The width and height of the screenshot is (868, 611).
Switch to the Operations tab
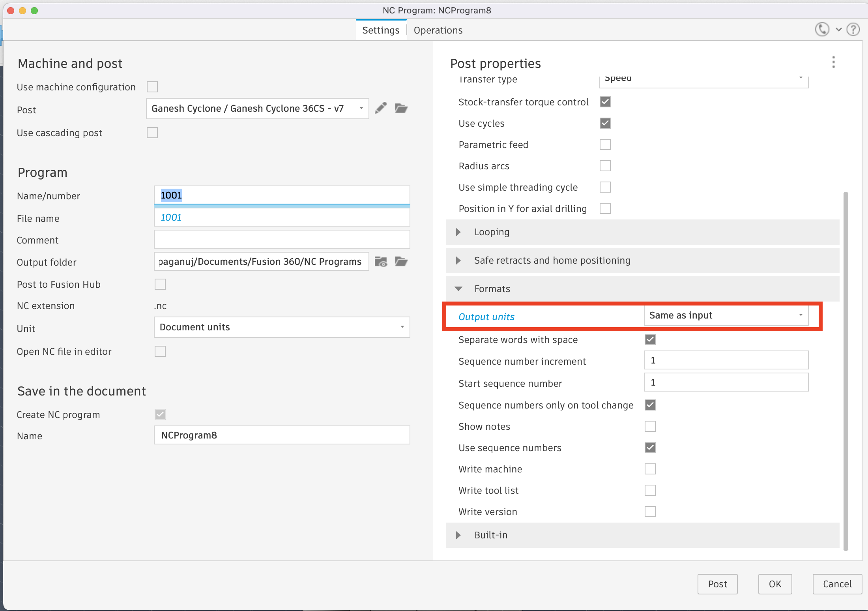(438, 30)
